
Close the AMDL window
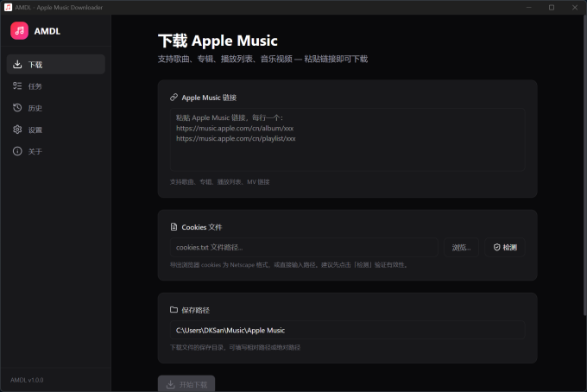coord(575,8)
